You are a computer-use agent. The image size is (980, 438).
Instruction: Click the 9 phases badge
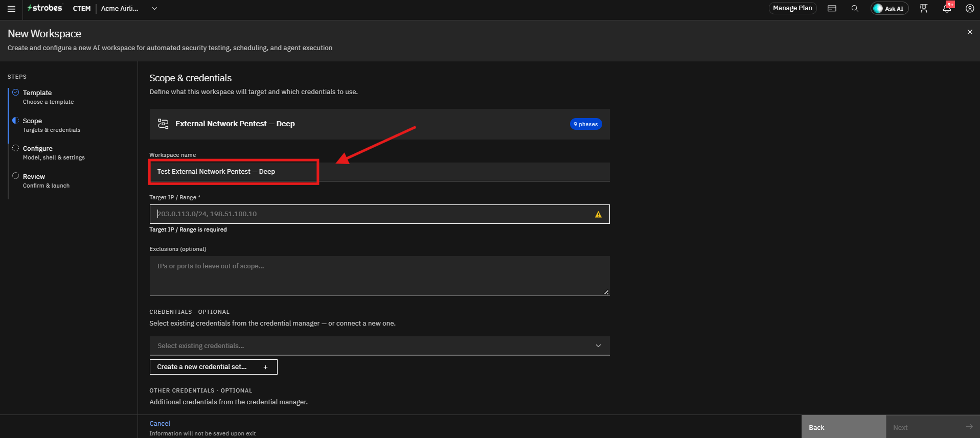click(585, 124)
